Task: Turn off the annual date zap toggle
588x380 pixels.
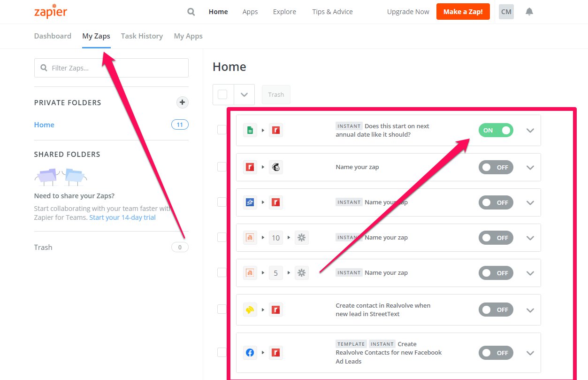Action: (x=496, y=130)
